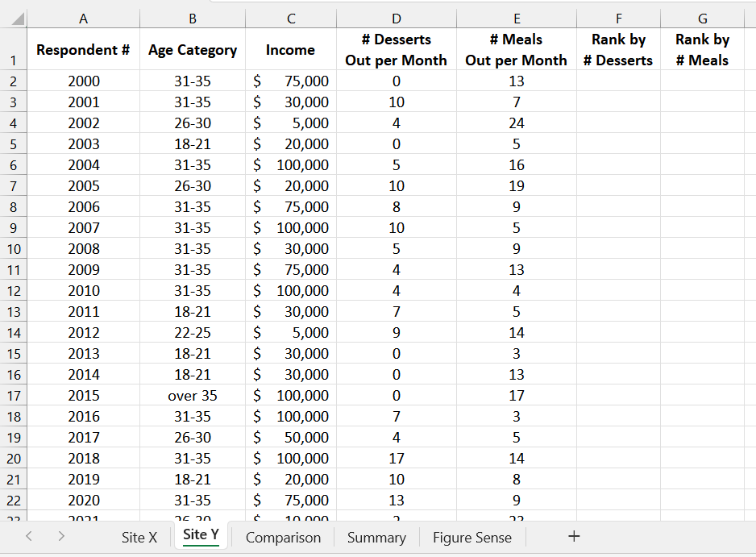Click desserts value 7 for respondent 2016

pos(397,416)
